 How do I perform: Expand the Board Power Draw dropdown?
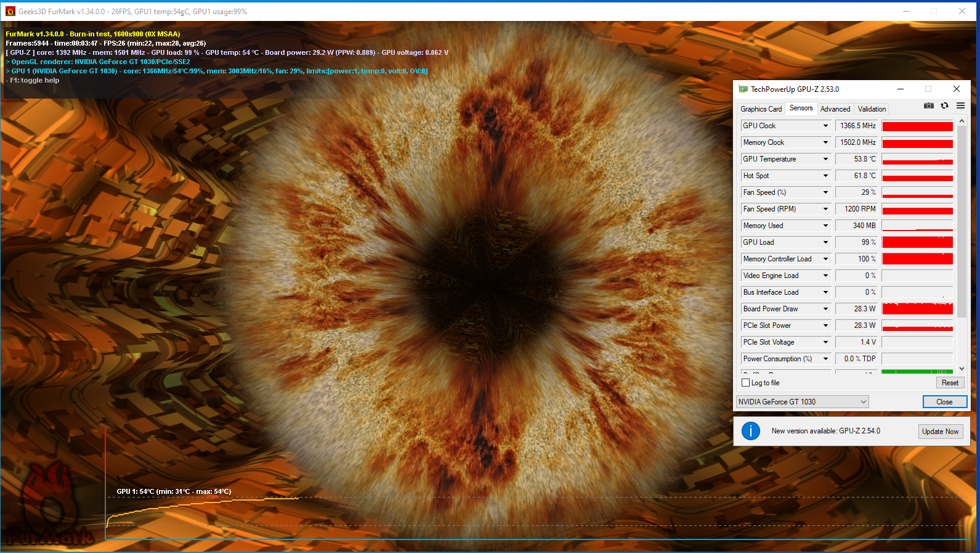click(x=825, y=309)
